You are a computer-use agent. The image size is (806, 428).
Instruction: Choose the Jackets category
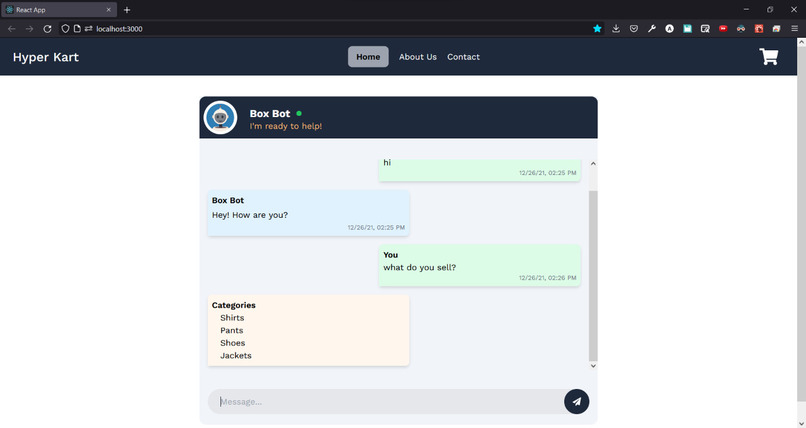tap(235, 356)
